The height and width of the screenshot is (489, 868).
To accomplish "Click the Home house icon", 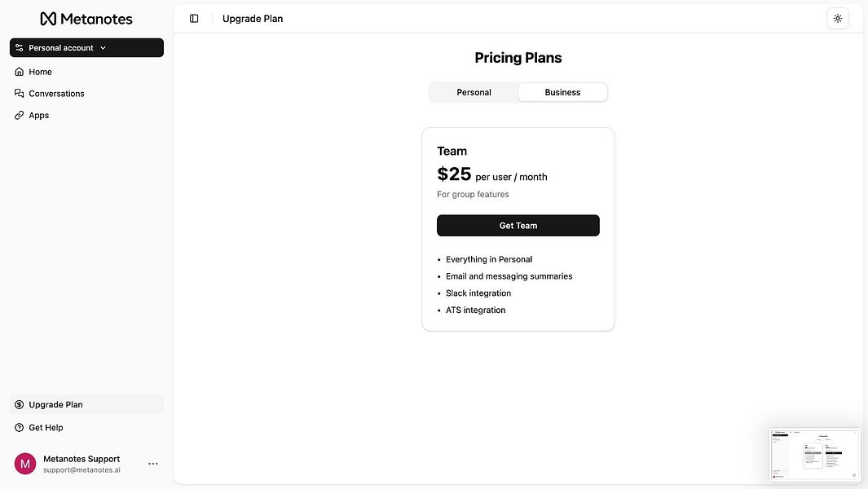I will [20, 72].
